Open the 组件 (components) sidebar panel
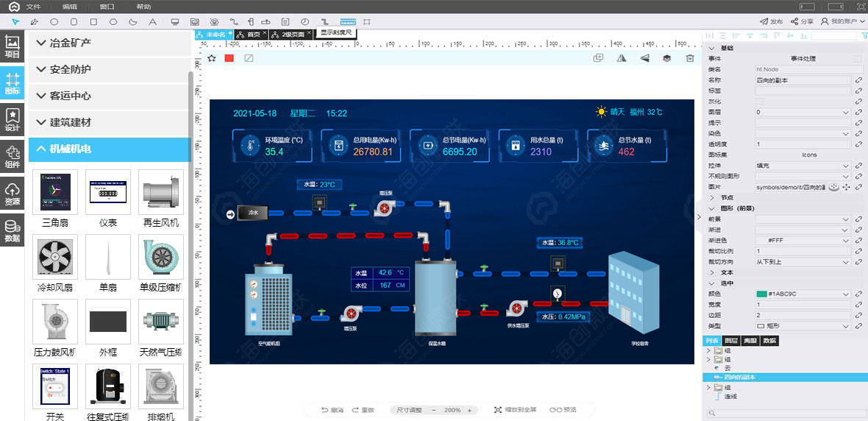Viewport: 868px width, 421px height. [13, 155]
